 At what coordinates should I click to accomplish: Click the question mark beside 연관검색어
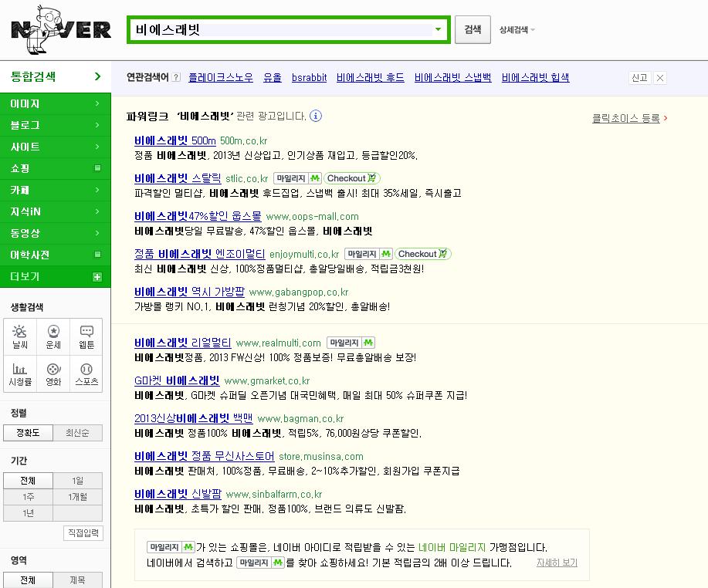[x=177, y=77]
